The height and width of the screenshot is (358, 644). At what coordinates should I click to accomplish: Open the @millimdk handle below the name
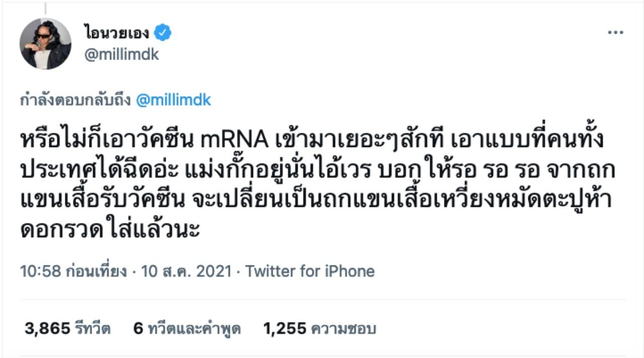121,54
